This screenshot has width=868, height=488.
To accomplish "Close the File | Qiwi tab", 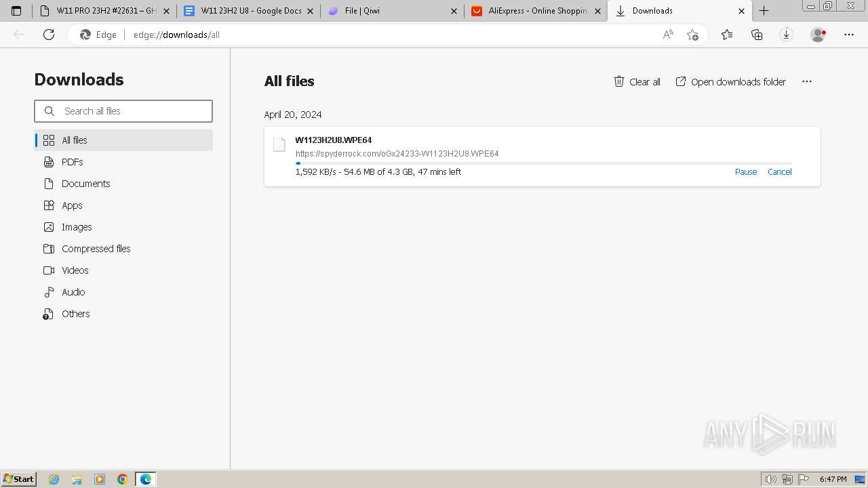I will coord(454,11).
